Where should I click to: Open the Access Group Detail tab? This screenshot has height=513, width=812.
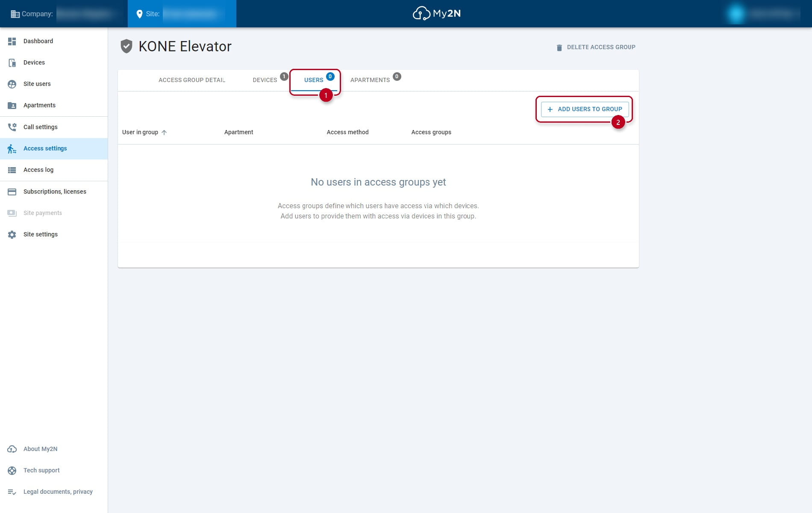click(192, 80)
